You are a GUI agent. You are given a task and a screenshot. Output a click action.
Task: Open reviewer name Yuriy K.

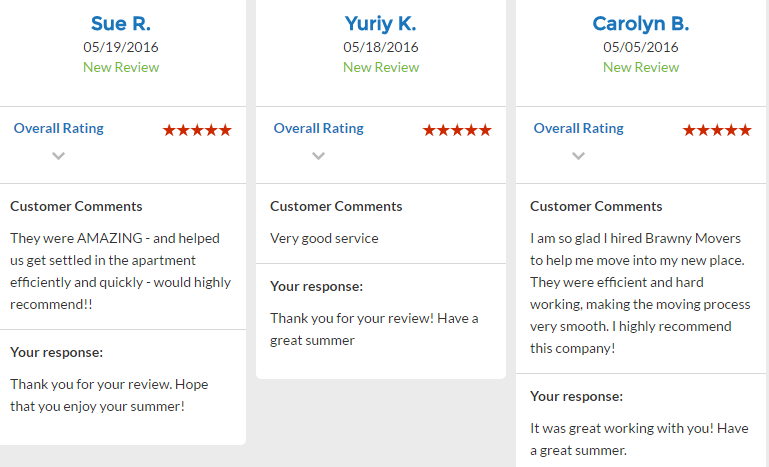[381, 24]
